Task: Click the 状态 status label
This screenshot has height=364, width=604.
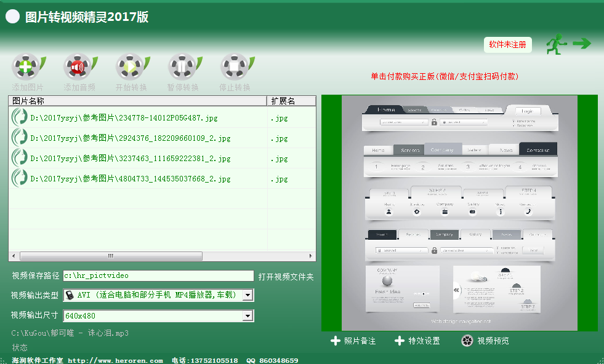Action: 20,347
